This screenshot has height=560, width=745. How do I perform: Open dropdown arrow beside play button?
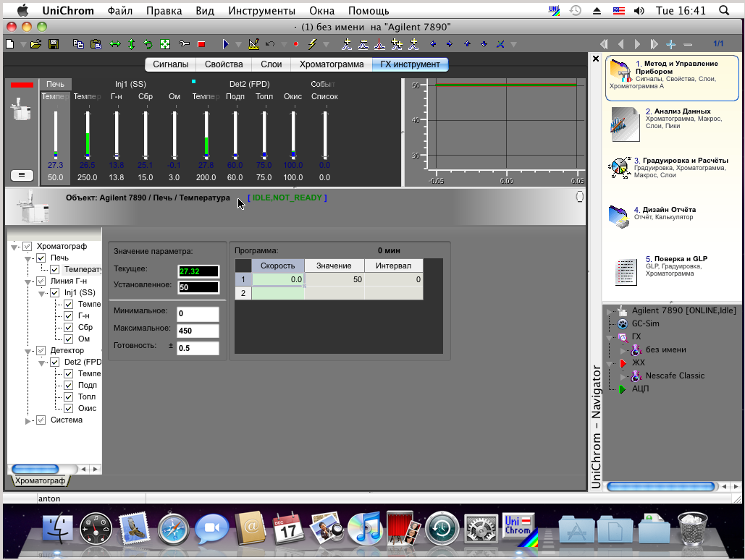coord(238,45)
